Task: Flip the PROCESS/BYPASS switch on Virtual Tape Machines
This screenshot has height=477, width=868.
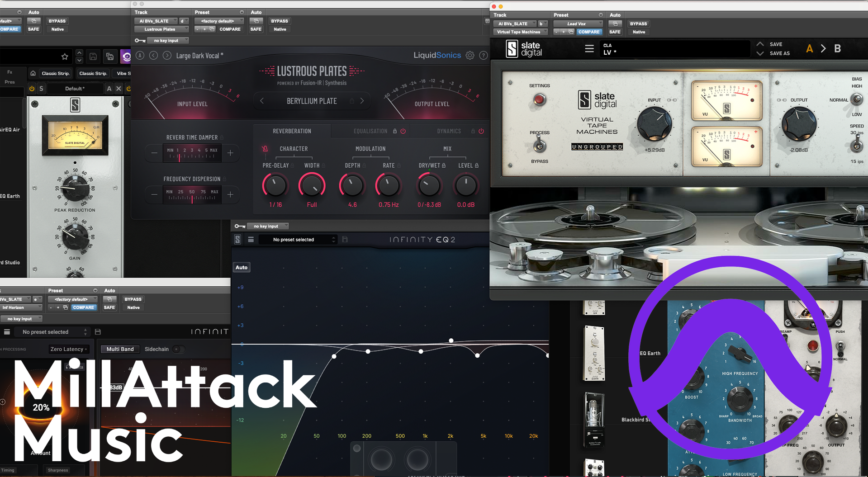Action: (x=539, y=146)
